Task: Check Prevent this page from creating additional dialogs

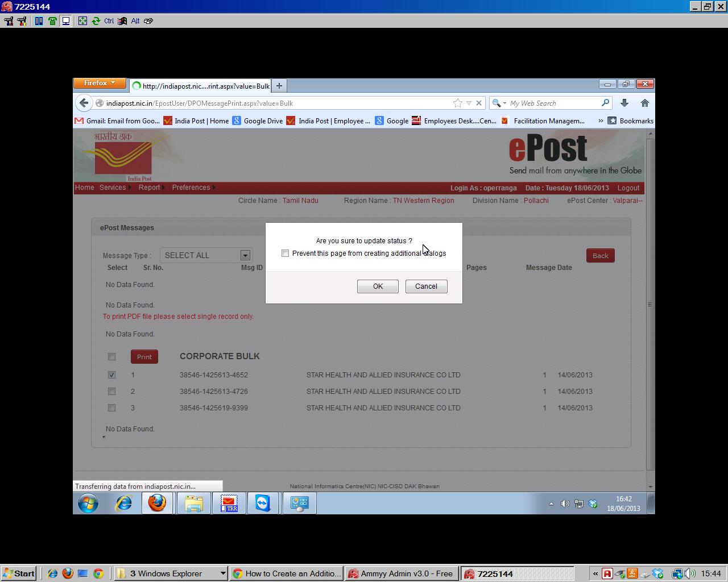Action: point(285,253)
